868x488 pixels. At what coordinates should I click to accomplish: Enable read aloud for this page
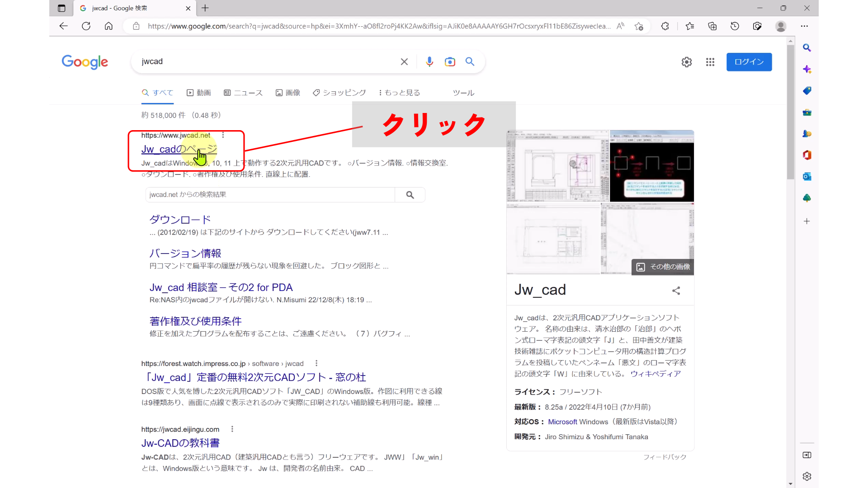point(621,26)
